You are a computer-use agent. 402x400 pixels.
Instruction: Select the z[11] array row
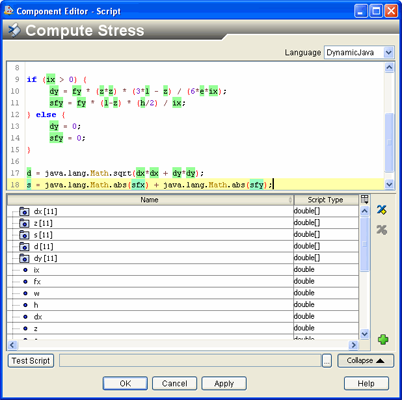click(x=183, y=223)
